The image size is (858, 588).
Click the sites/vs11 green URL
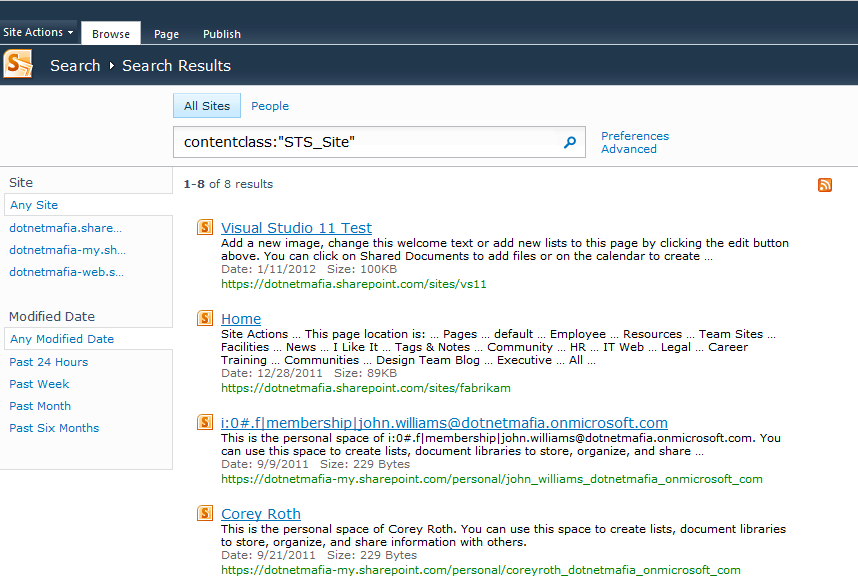click(x=353, y=284)
